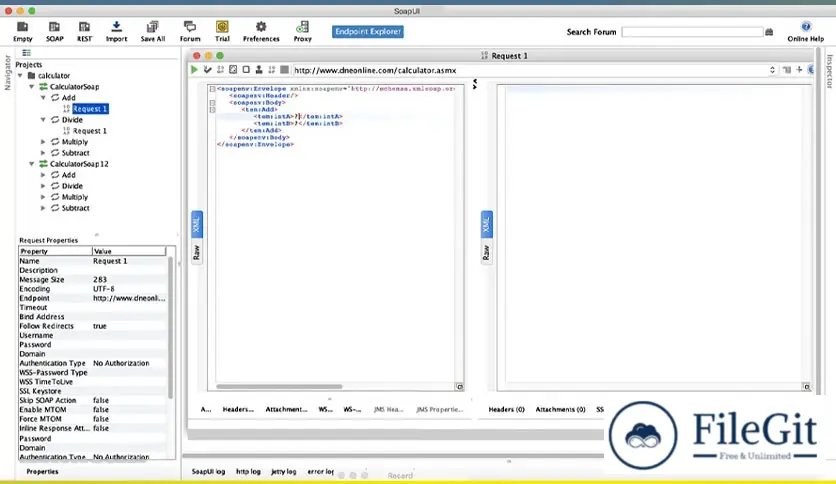This screenshot has height=484, width=836.
Task: Click the tab icon left of the plus
Action: coord(787,70)
